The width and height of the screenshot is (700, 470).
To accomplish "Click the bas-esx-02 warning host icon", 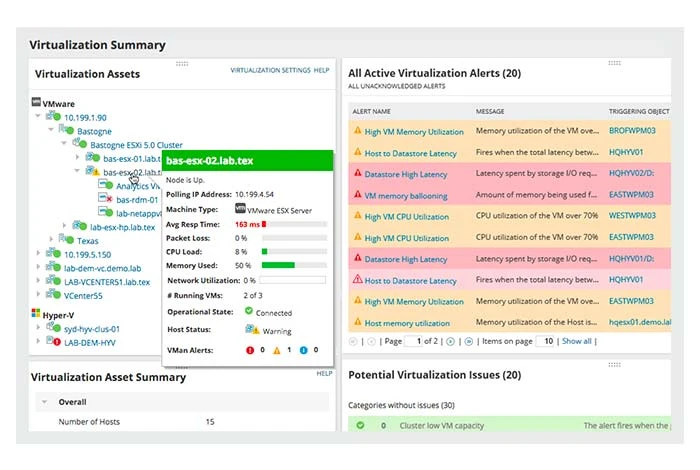I will coord(92,171).
